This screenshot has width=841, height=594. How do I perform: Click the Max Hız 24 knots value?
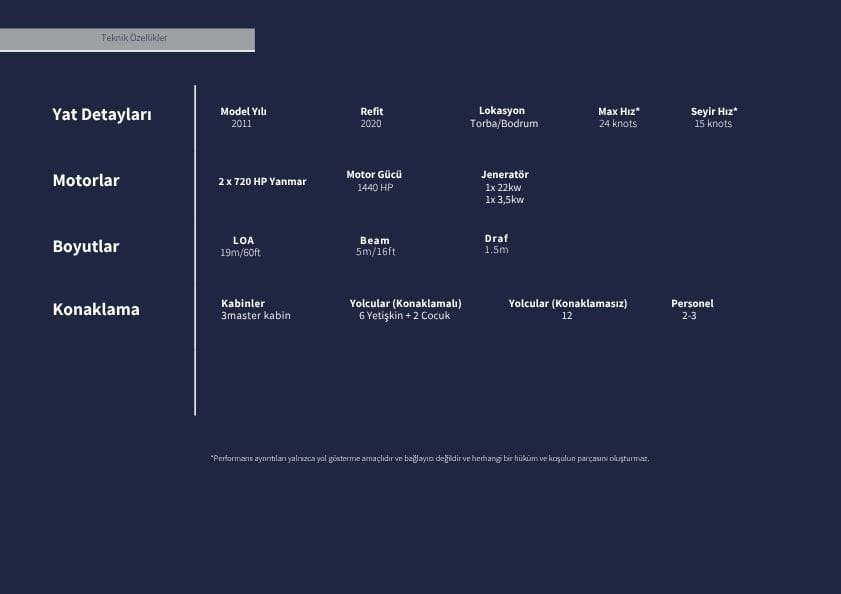coord(618,123)
